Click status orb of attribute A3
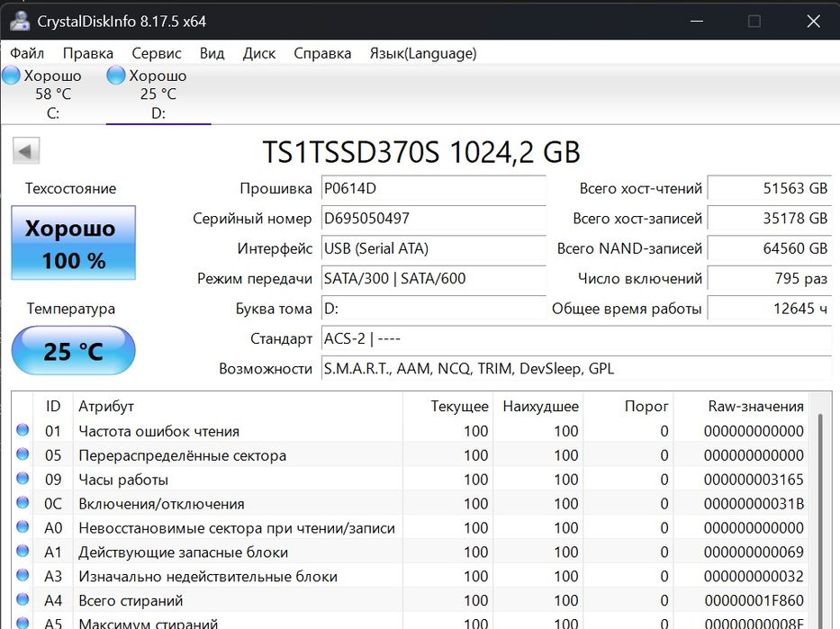 23,574
